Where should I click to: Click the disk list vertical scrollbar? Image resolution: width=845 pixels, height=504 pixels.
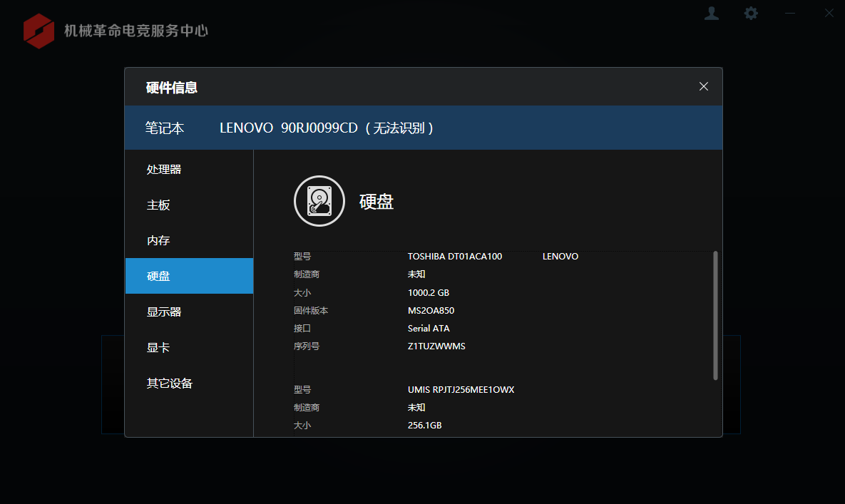pos(716,316)
